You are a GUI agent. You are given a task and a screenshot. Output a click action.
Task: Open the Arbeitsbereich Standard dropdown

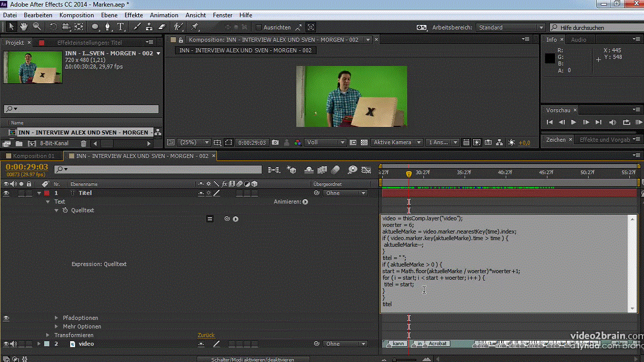(511, 27)
